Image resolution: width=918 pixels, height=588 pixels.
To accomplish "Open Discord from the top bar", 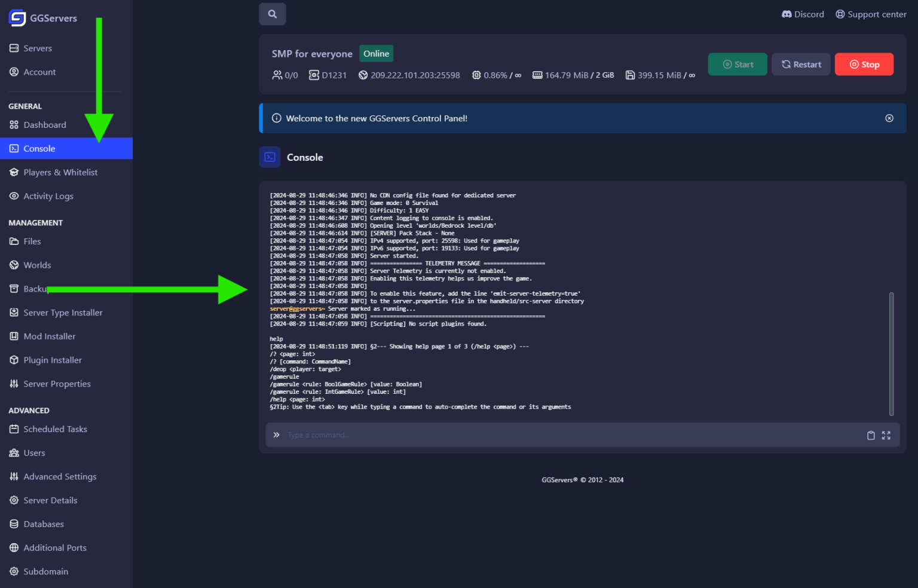I will click(802, 14).
